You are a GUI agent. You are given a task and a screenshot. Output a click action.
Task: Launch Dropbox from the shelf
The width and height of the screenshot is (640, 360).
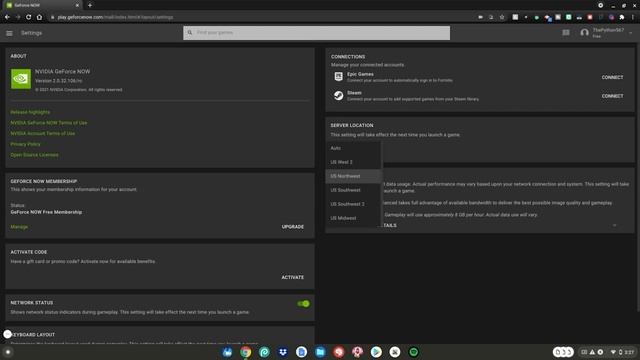pos(283,352)
